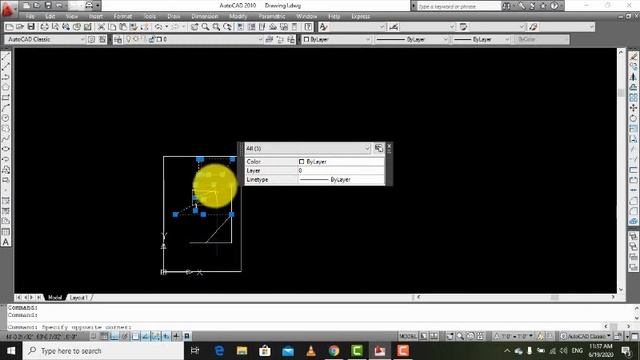Toggle Quick Properties in status bar
Viewport: 640px width, 360px height.
point(187,336)
